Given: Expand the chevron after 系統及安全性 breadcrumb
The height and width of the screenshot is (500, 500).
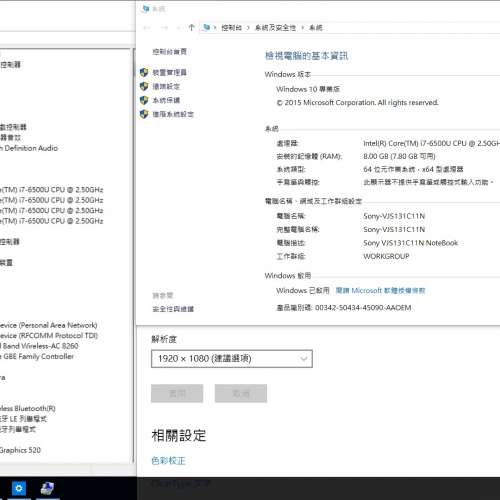Looking at the screenshot, I should point(302,28).
